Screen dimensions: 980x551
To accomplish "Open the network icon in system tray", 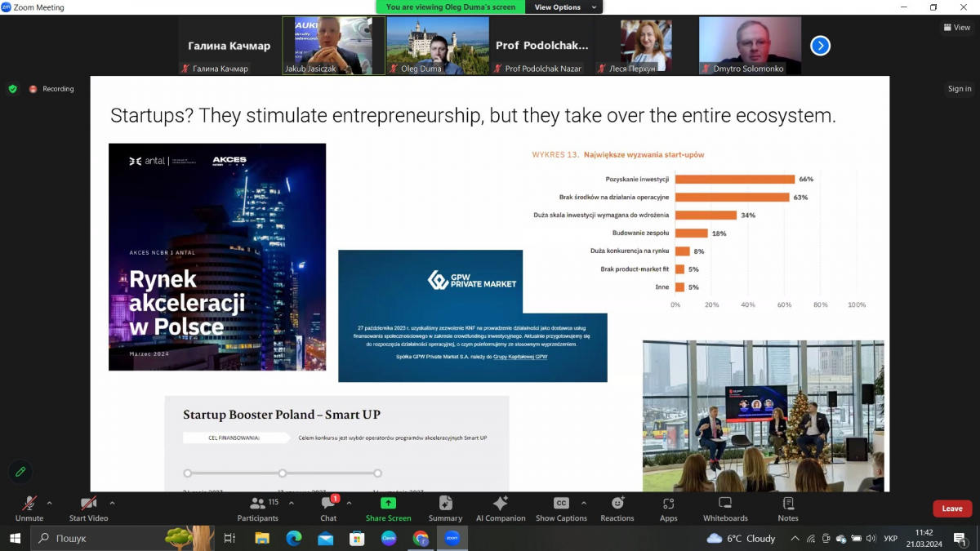I will tap(811, 538).
